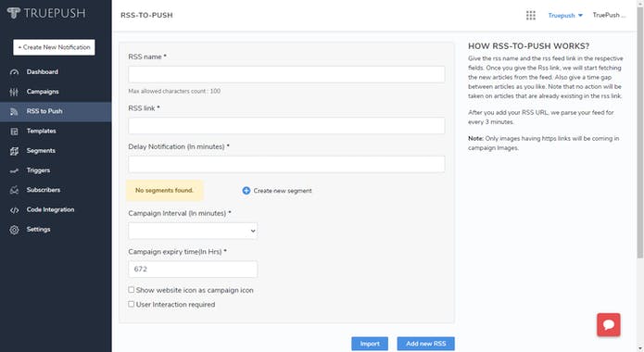Click the Templates layout icon
This screenshot has height=352, width=644.
pyautogui.click(x=14, y=132)
